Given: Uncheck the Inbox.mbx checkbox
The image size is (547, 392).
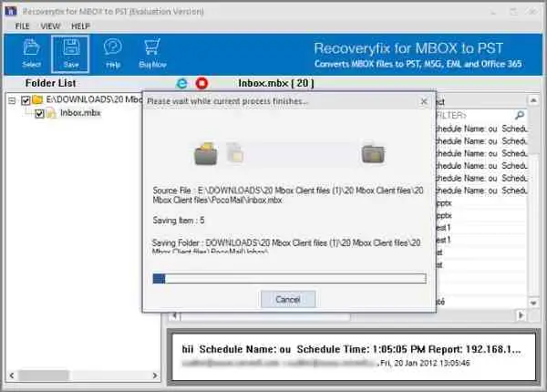Looking at the screenshot, I should (x=39, y=113).
